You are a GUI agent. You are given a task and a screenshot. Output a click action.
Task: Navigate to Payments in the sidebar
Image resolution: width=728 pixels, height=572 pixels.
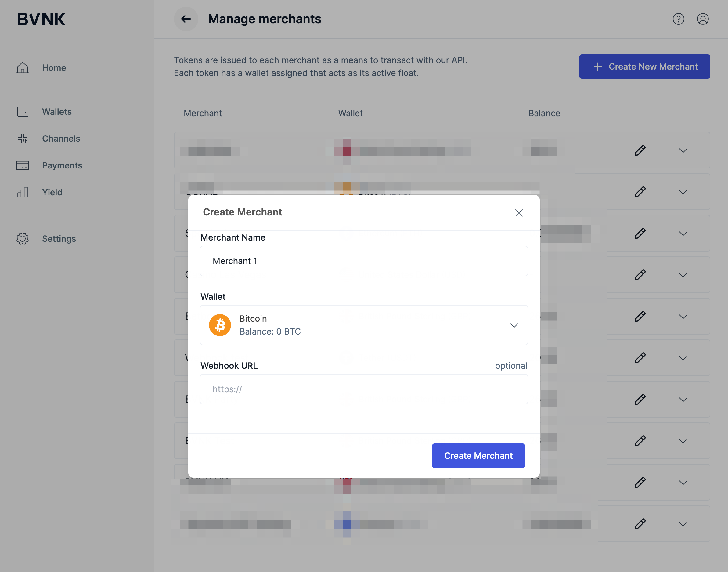click(x=62, y=165)
